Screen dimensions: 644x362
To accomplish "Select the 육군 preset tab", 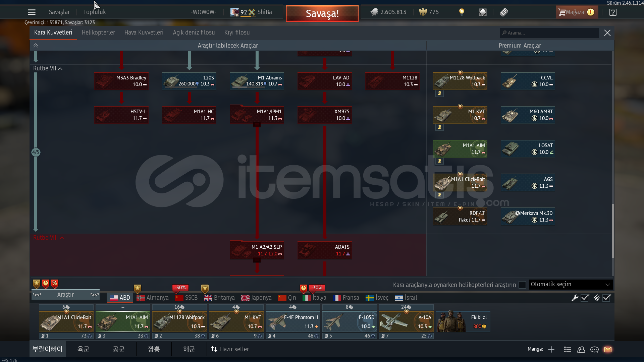I will tap(83, 349).
